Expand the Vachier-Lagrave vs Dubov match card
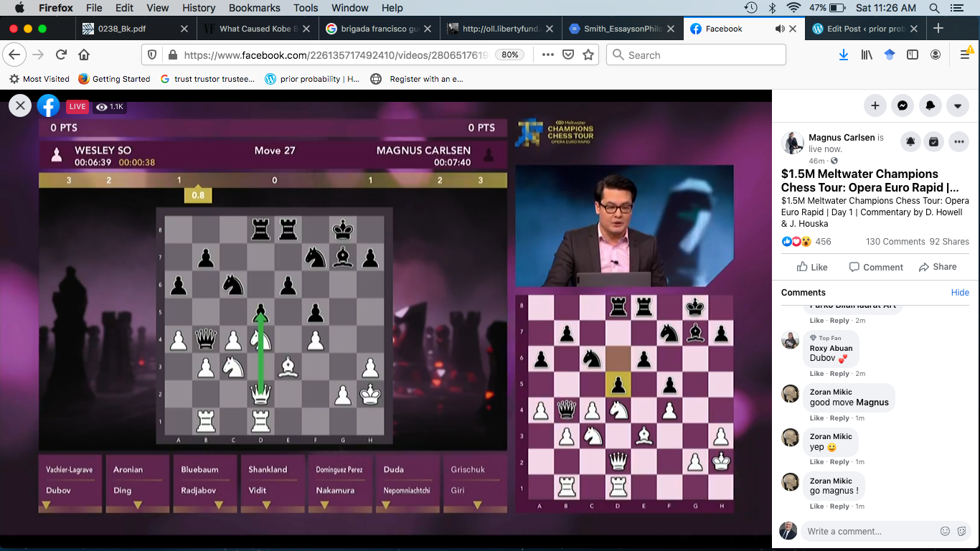This screenshot has height=551, width=980. tap(47, 505)
